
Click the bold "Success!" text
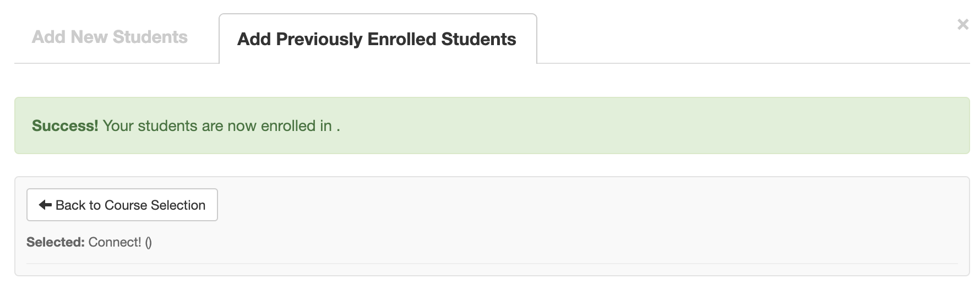coord(65,125)
